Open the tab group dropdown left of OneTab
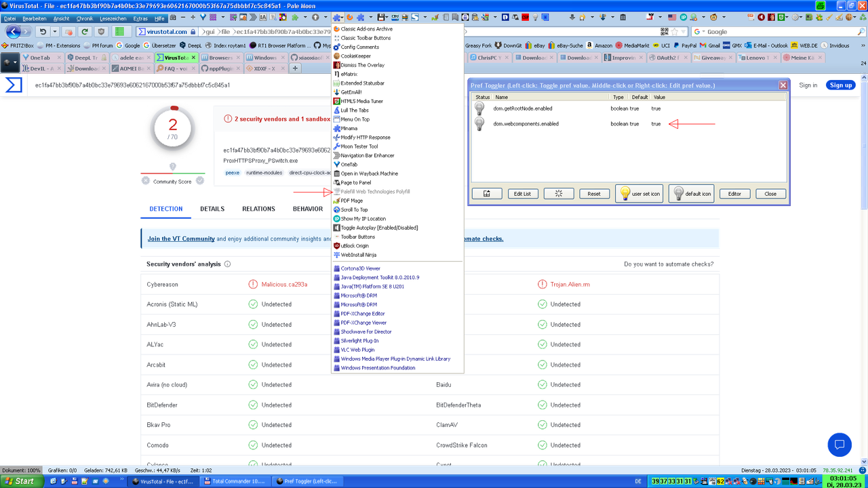868x488 pixels. pos(9,63)
